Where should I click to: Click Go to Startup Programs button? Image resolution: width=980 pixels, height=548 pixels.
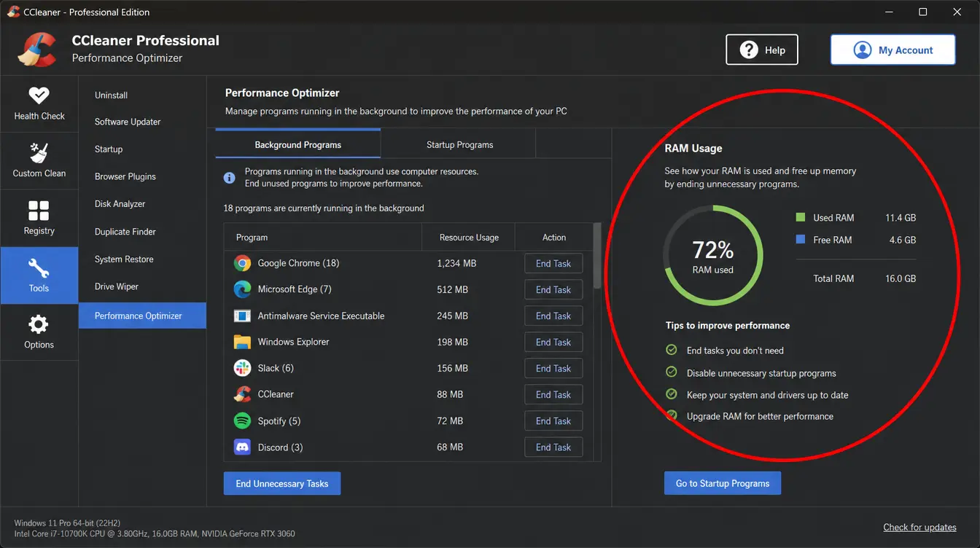coord(723,483)
